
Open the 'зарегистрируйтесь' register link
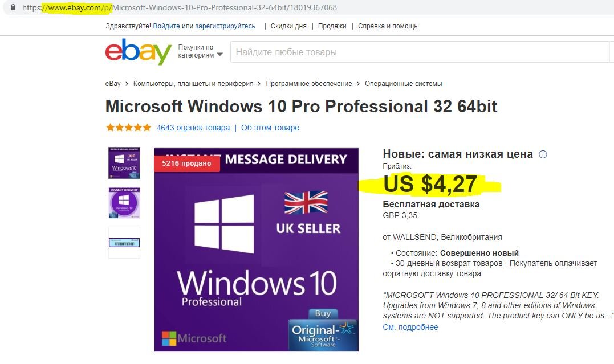225,26
